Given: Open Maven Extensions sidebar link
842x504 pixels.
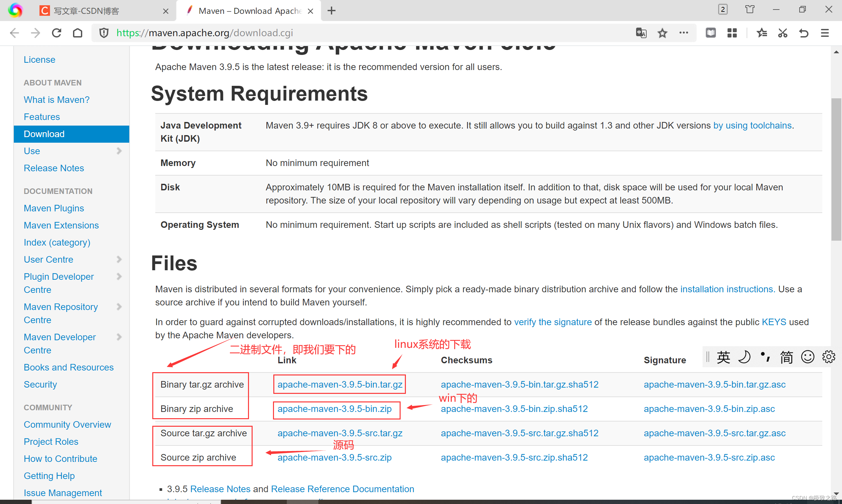Looking at the screenshot, I should point(61,226).
